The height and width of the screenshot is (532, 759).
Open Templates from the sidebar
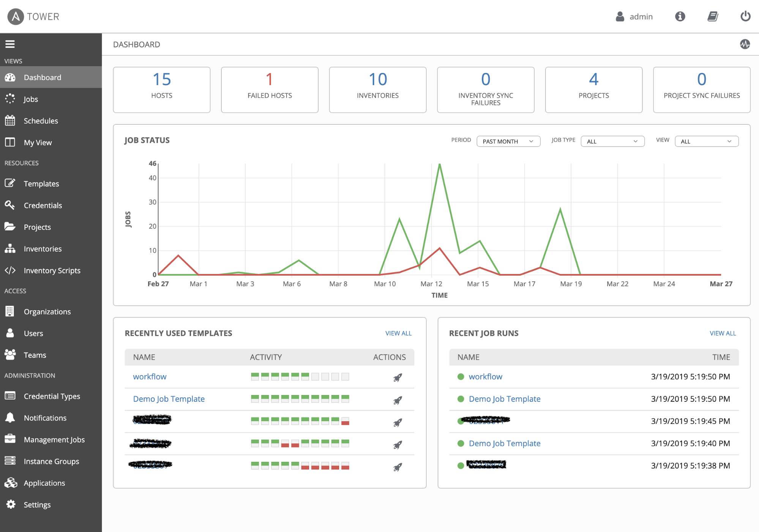pyautogui.click(x=41, y=184)
